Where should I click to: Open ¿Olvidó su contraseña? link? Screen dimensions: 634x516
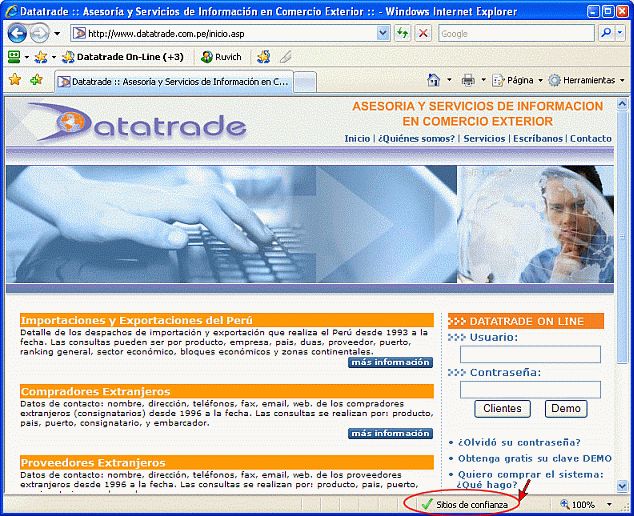click(519, 442)
